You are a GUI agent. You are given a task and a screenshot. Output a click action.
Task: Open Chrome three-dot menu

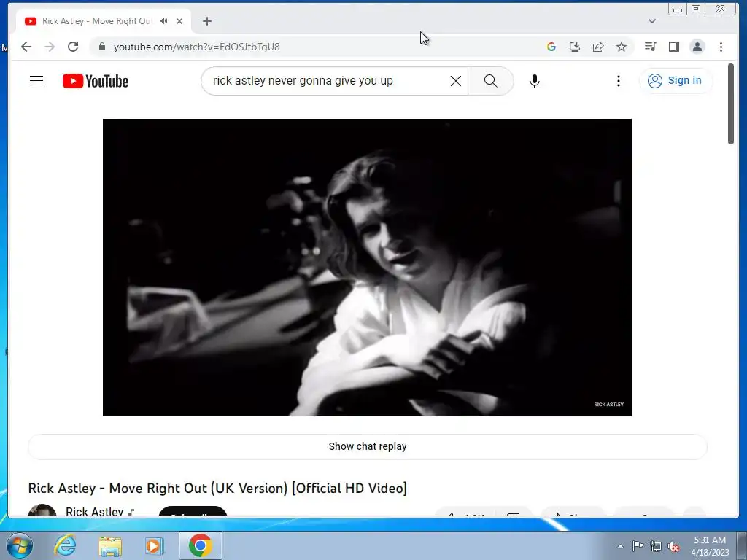[721, 47]
